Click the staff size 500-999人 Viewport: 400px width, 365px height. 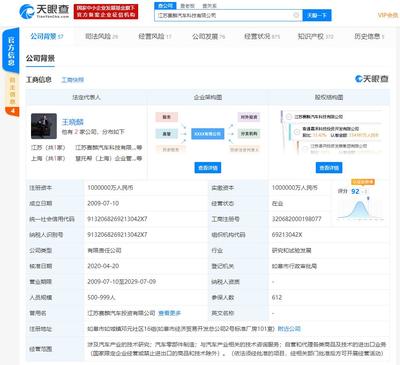tap(101, 297)
